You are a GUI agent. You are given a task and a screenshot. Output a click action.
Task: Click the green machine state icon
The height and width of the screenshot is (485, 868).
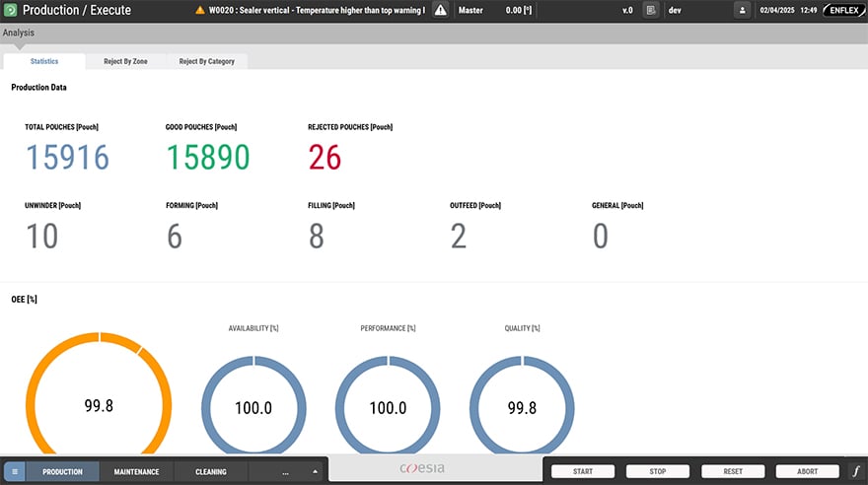pos(11,10)
